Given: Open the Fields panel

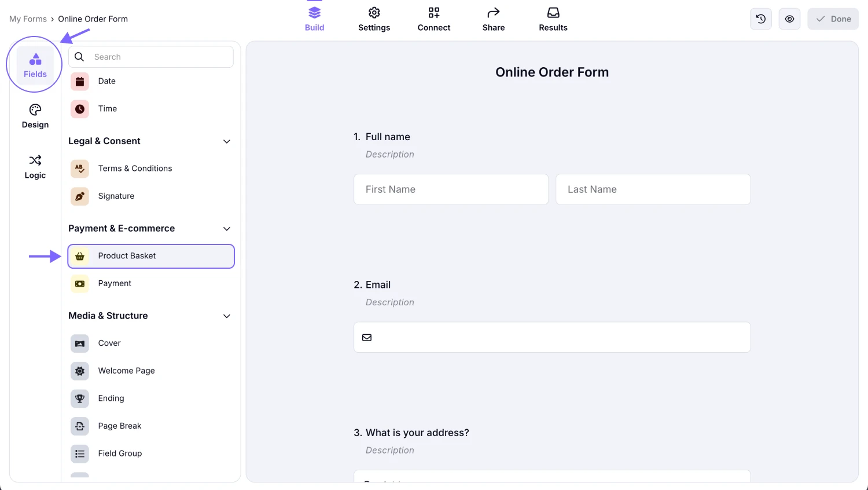Looking at the screenshot, I should click(35, 64).
